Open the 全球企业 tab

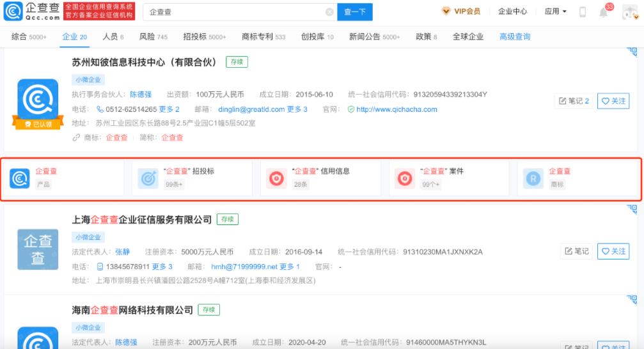(467, 36)
